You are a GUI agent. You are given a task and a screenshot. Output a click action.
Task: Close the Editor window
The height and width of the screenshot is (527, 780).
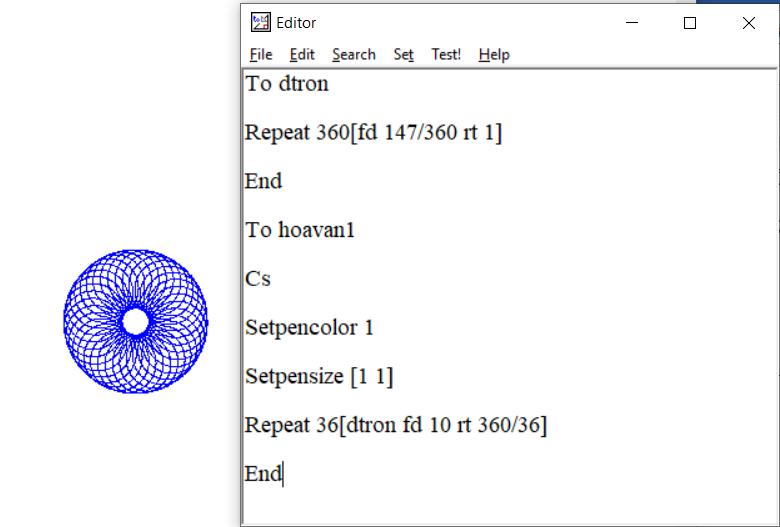coord(748,23)
